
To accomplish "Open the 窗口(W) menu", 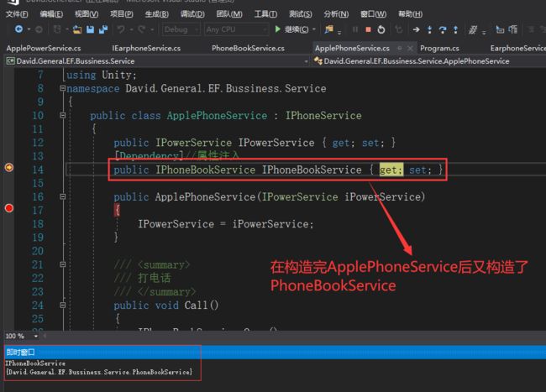I will point(373,14).
